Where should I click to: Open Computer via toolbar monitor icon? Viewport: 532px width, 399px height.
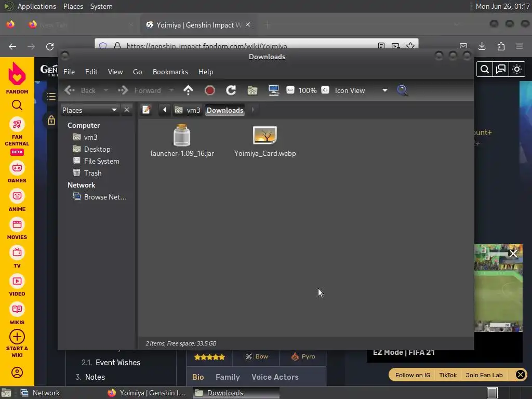[x=273, y=90]
